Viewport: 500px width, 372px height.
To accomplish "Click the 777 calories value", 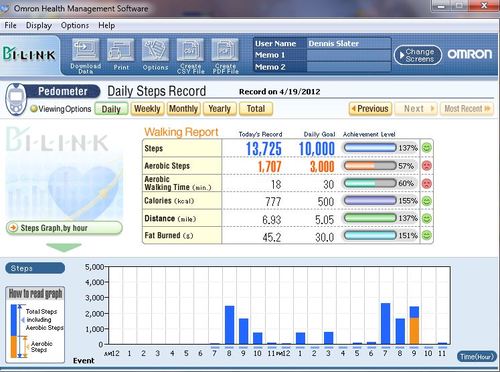I will coord(273,201).
